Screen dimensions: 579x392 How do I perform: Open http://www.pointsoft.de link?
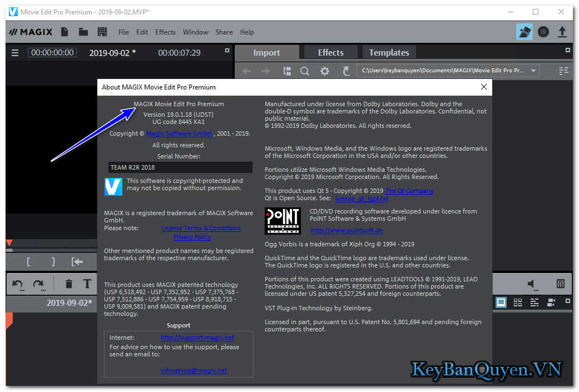(x=347, y=230)
